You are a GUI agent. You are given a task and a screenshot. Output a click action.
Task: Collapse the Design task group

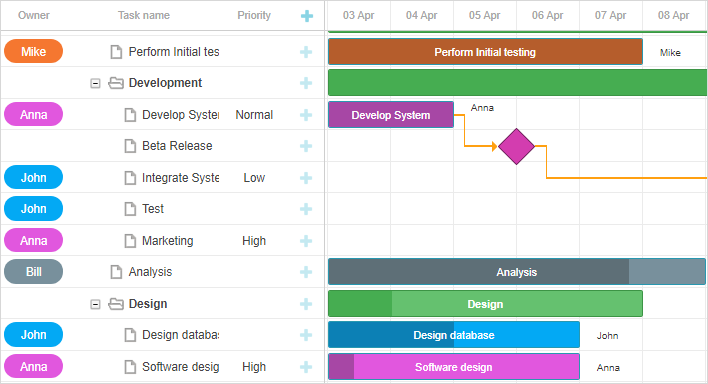click(95, 304)
